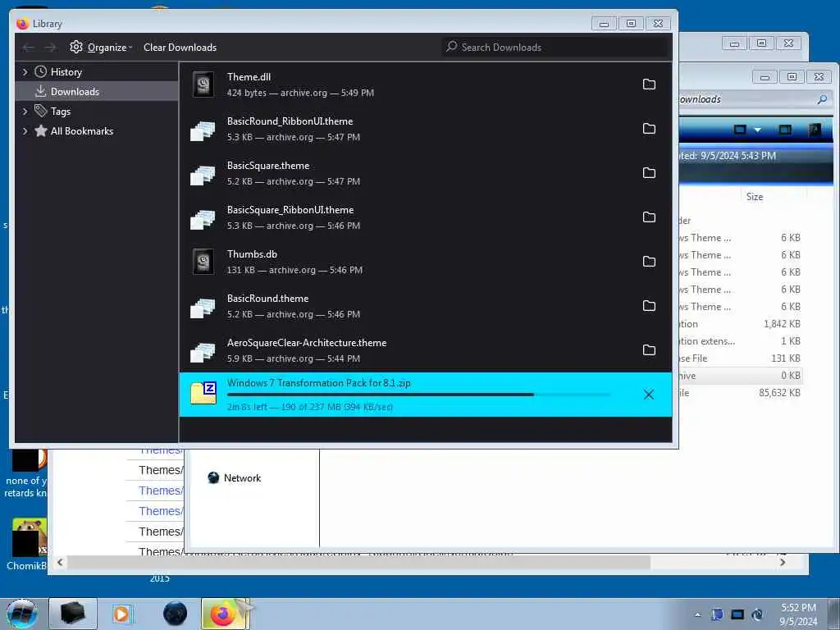Viewport: 840px width, 630px height.
Task: Select the Theme.dll download entry name
Action: click(x=249, y=76)
